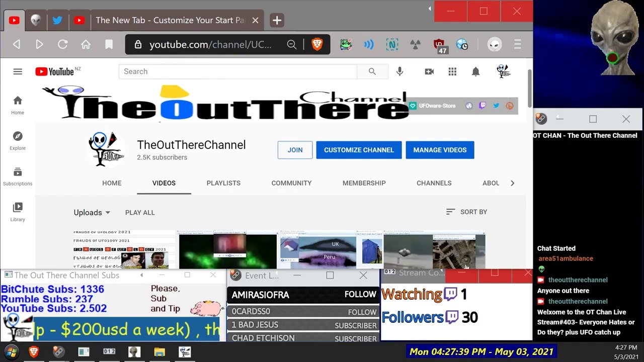Open Library in the YouTube sidebar

(x=18, y=212)
